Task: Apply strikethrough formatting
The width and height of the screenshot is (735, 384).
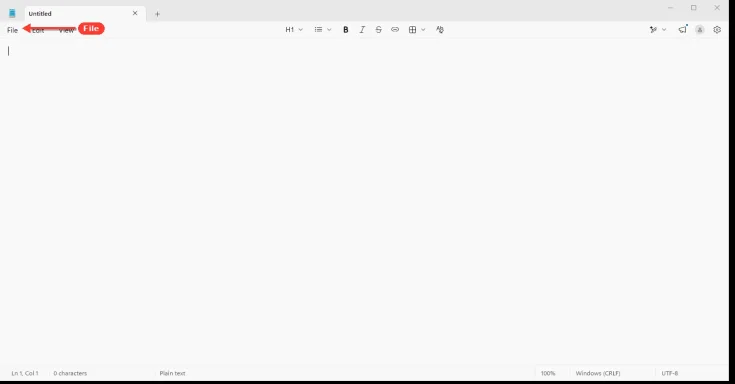Action: click(x=378, y=30)
